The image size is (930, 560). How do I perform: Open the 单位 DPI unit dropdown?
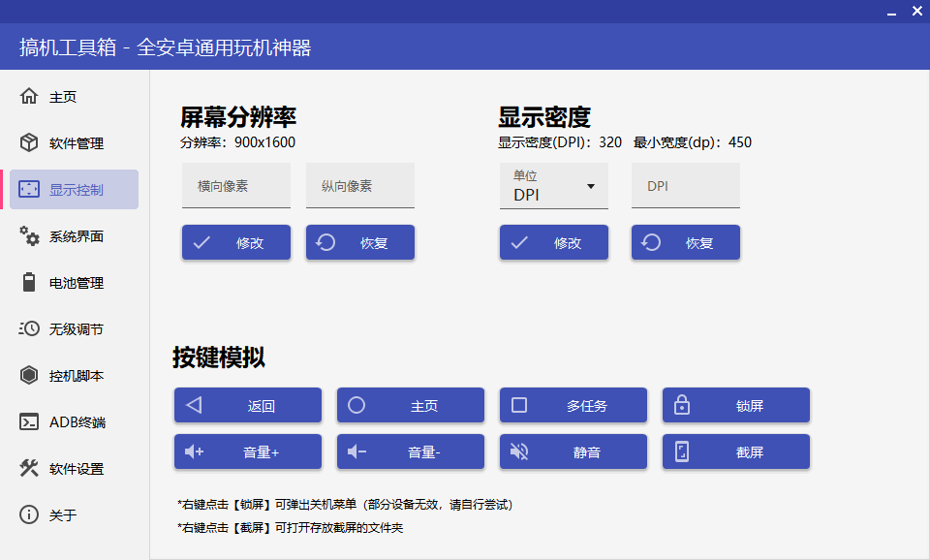(553, 186)
